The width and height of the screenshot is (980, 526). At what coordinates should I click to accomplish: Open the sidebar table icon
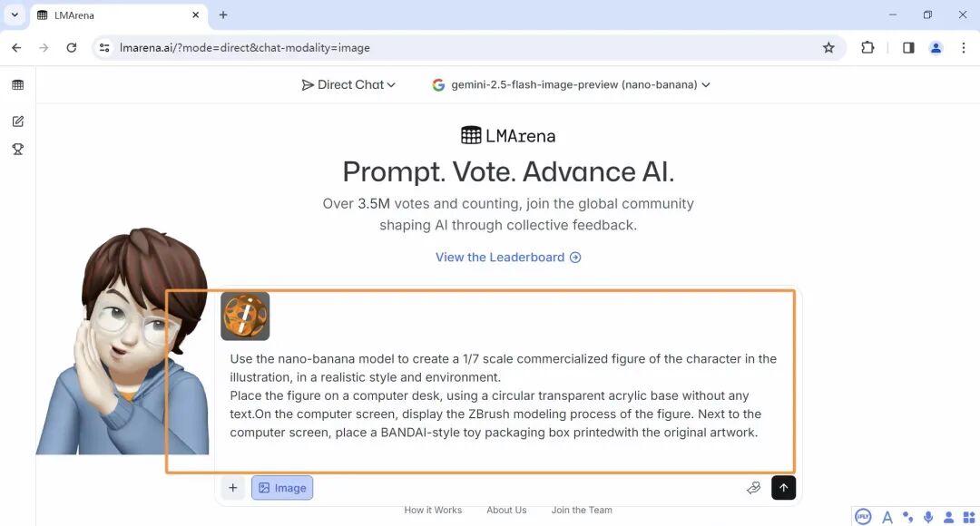pos(18,85)
